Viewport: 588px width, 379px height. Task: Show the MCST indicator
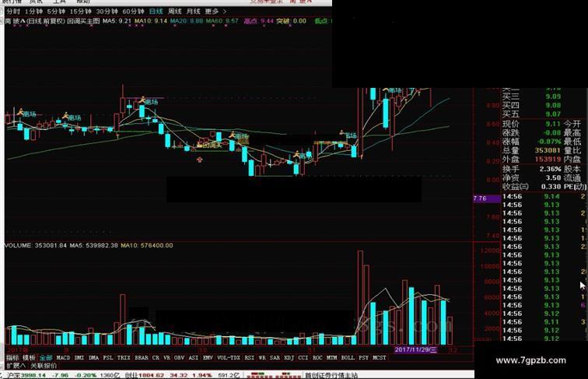(x=379, y=358)
